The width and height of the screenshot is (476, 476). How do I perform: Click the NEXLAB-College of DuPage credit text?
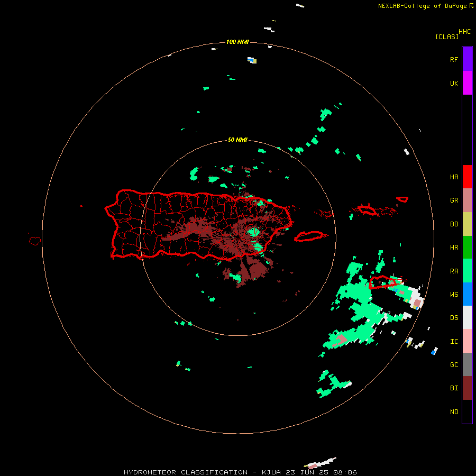pos(422,6)
